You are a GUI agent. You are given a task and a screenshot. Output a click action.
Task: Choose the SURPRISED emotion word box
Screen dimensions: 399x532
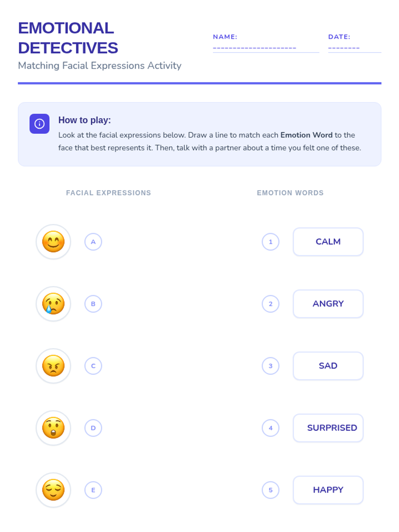(328, 428)
